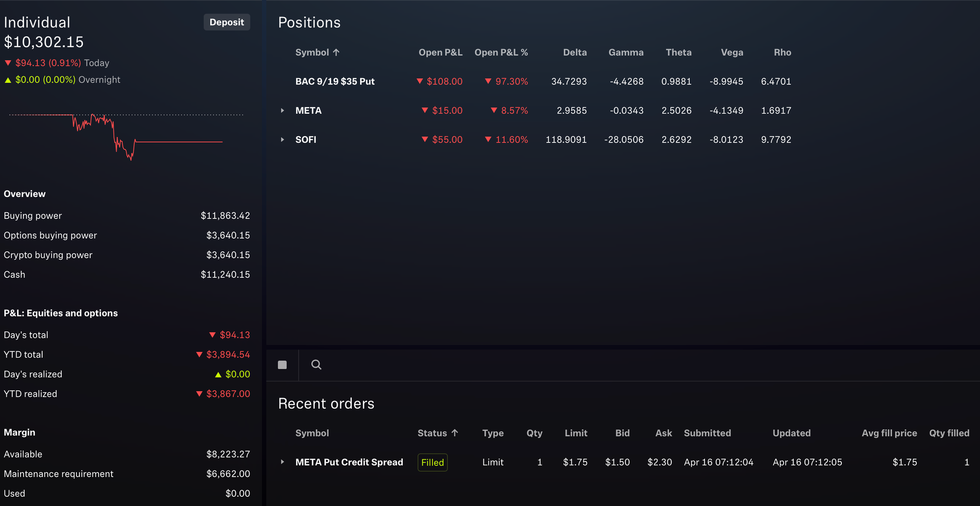Select the BAC 9/19 $35 Put position
Viewport: 980px width, 506px height.
tap(335, 81)
